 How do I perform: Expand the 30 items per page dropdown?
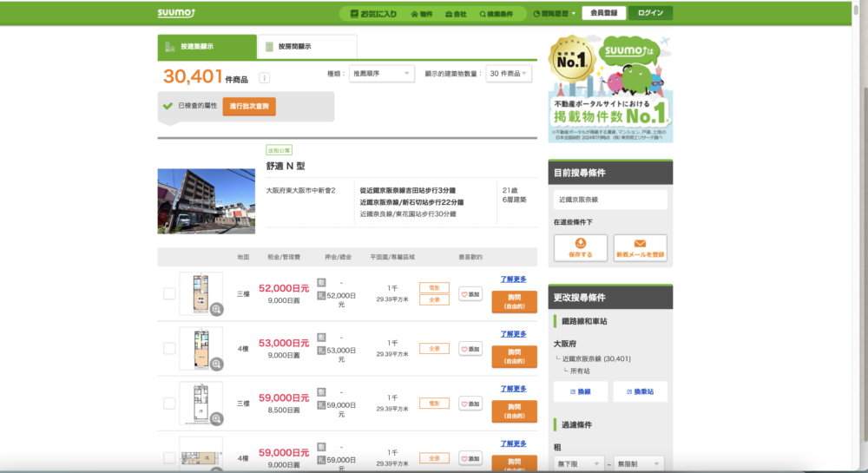(509, 74)
